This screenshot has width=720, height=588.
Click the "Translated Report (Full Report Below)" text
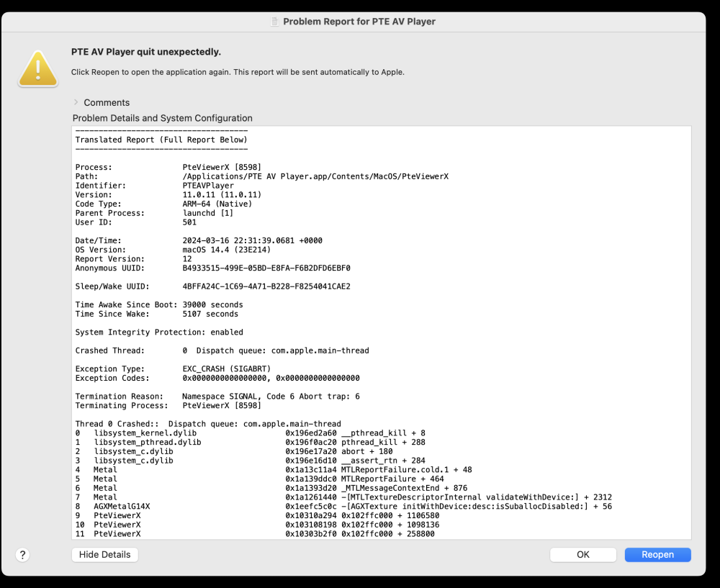pos(161,140)
